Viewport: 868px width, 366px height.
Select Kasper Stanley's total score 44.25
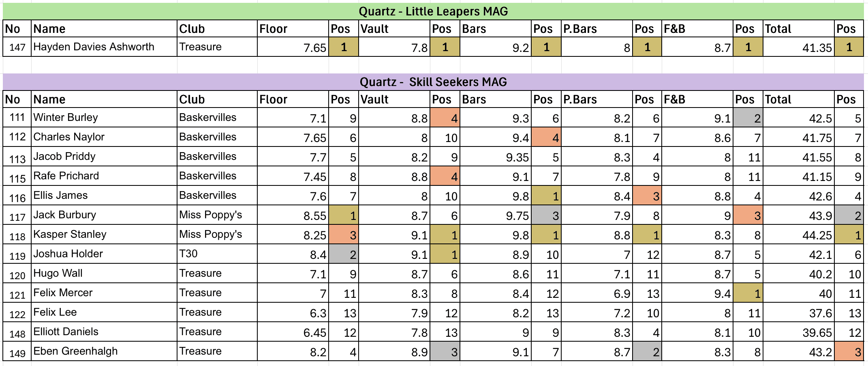(798, 235)
